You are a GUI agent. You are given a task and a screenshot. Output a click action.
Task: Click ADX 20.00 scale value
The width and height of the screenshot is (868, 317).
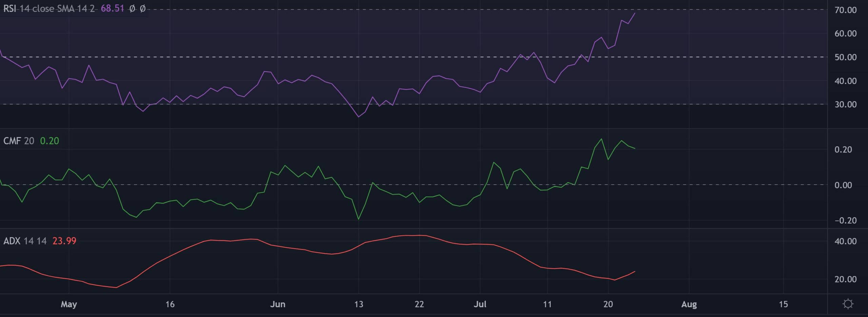click(846, 279)
